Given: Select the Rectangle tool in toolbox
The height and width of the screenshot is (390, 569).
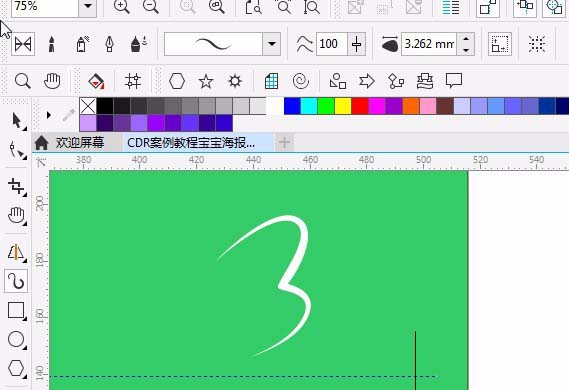Looking at the screenshot, I should pos(16,311).
